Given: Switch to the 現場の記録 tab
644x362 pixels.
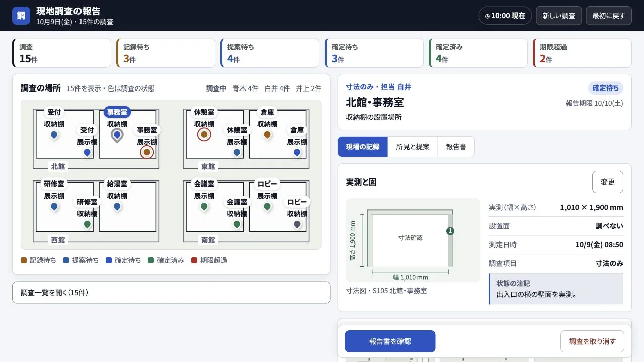Looking at the screenshot, I should tap(363, 147).
